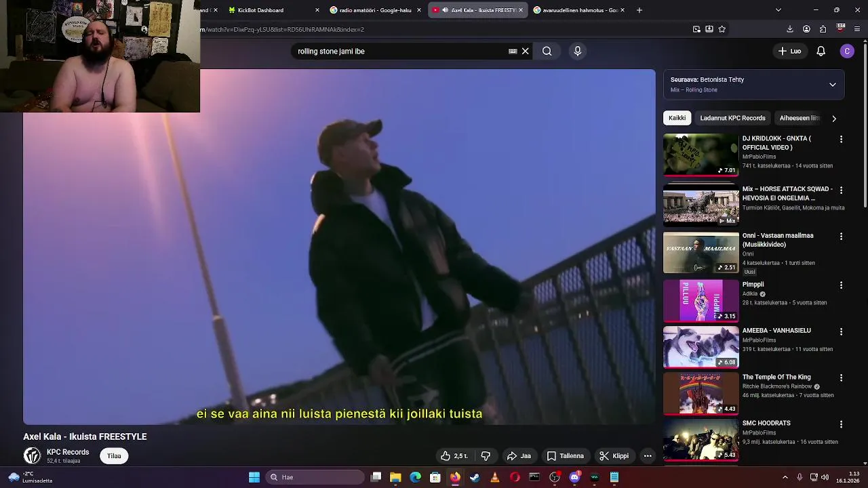This screenshot has width=868, height=488.
Task: Save the video with Tallenna
Action: tap(566, 455)
